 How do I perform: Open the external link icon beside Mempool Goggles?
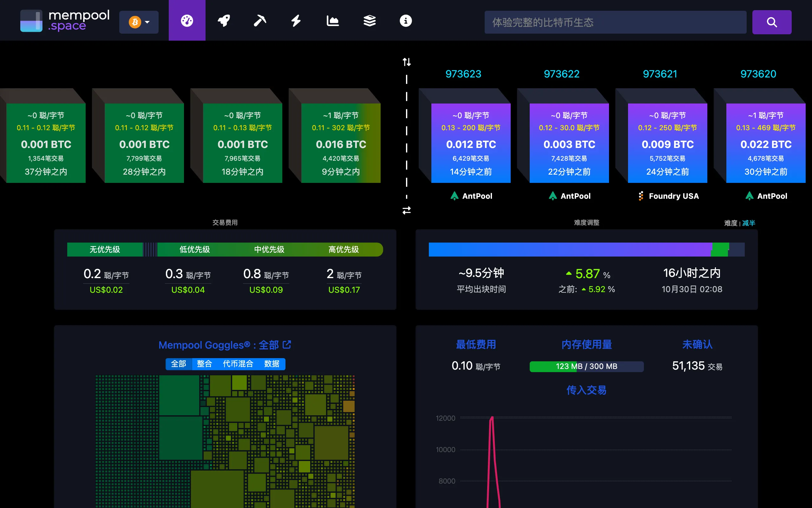click(287, 344)
